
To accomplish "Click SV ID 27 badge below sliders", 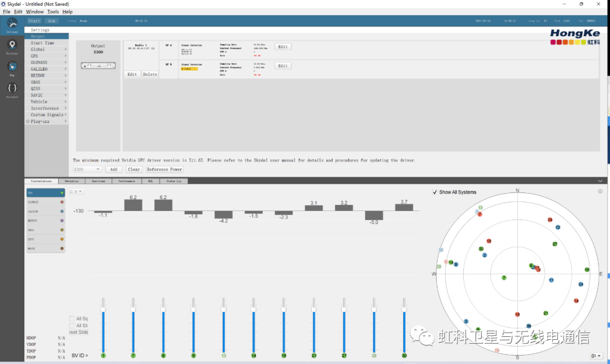I will 344,356.
